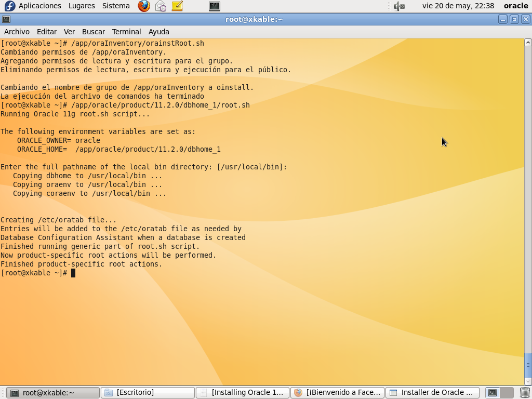Minimize the root@xkable terminal window
Viewport: 532px width, 399px height.
click(x=503, y=19)
